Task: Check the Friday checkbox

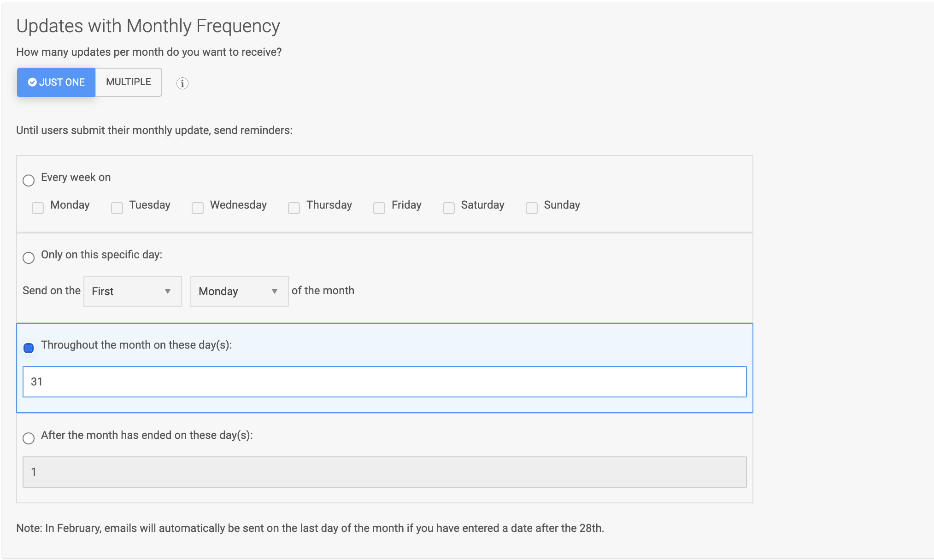Action: [379, 208]
